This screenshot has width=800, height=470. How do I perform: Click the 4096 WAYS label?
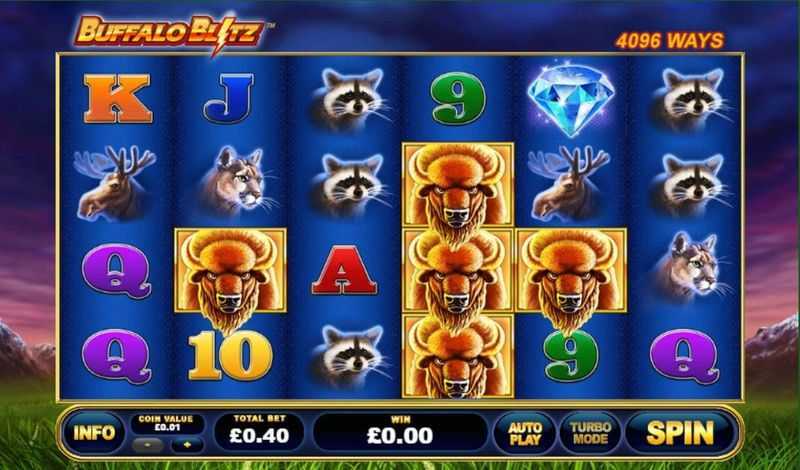coord(669,40)
